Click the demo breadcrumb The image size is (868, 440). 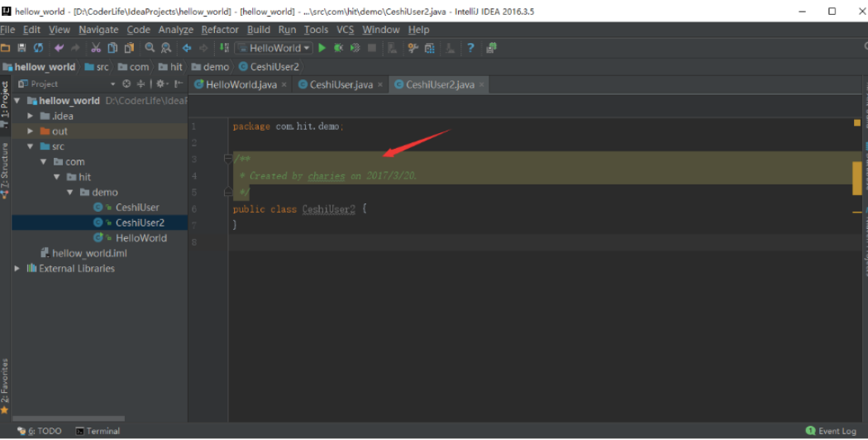click(x=210, y=67)
